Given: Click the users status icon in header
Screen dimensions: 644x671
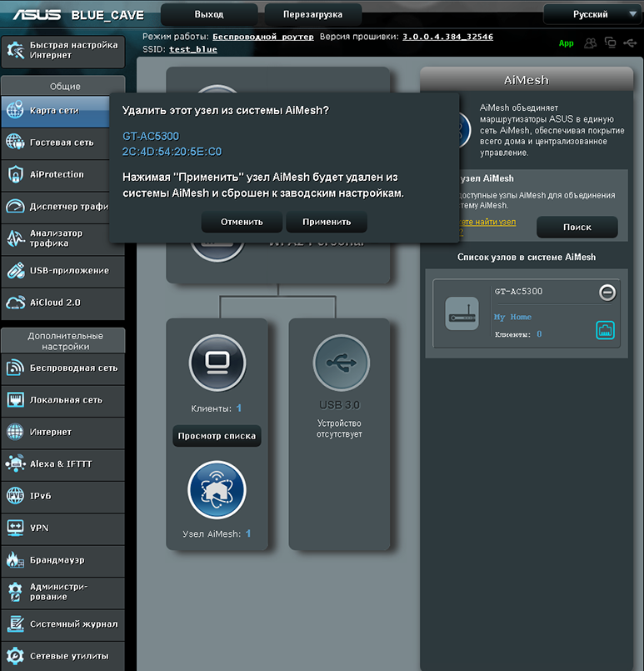Looking at the screenshot, I should [x=590, y=43].
